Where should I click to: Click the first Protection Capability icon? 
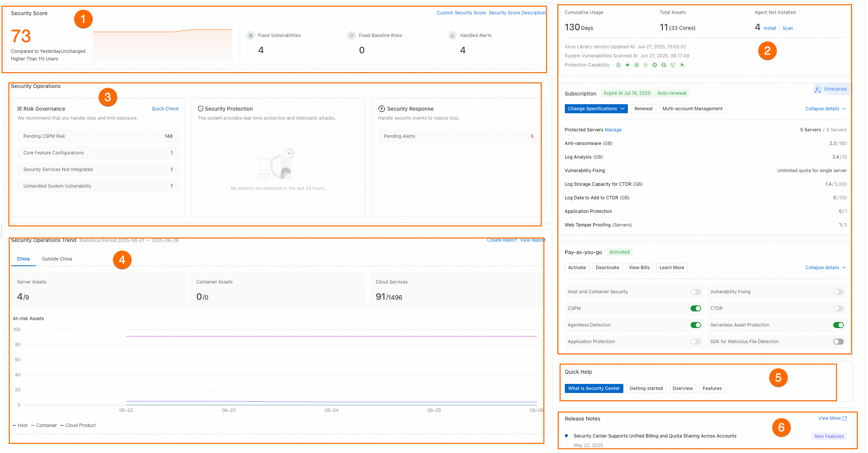point(618,65)
